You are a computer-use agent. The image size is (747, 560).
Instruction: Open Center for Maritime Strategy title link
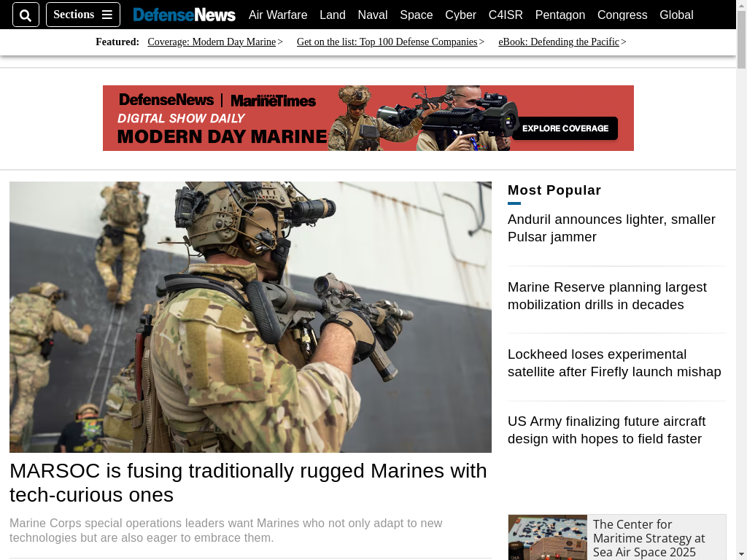(649, 538)
